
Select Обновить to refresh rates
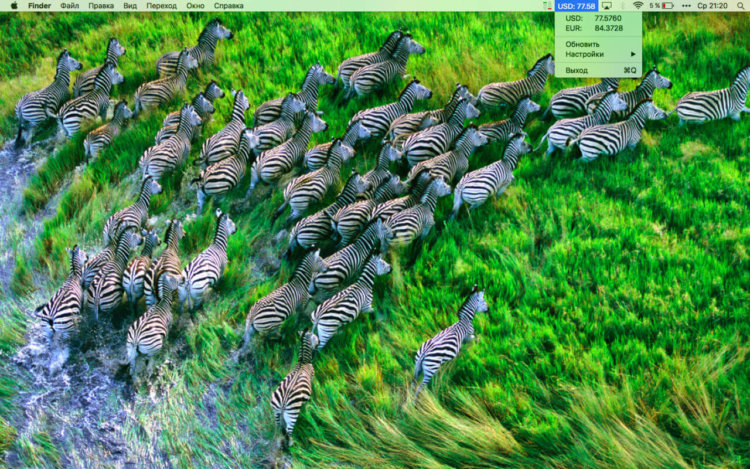pyautogui.click(x=583, y=44)
